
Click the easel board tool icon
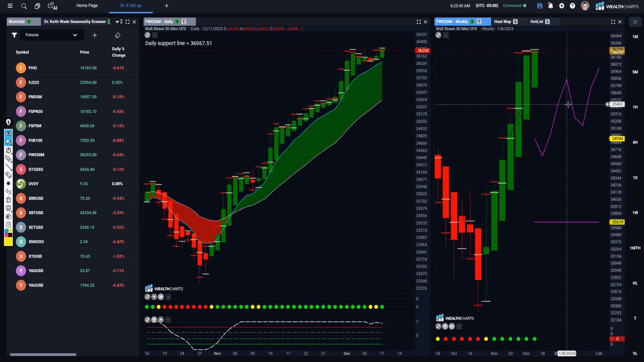[8, 208]
